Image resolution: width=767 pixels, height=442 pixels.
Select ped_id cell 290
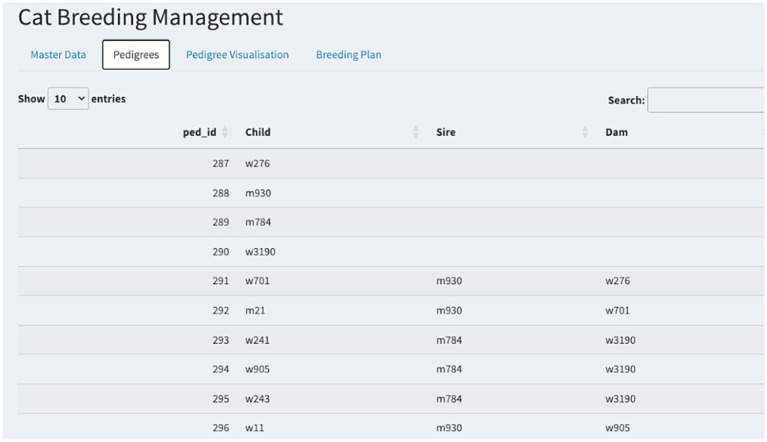point(221,252)
